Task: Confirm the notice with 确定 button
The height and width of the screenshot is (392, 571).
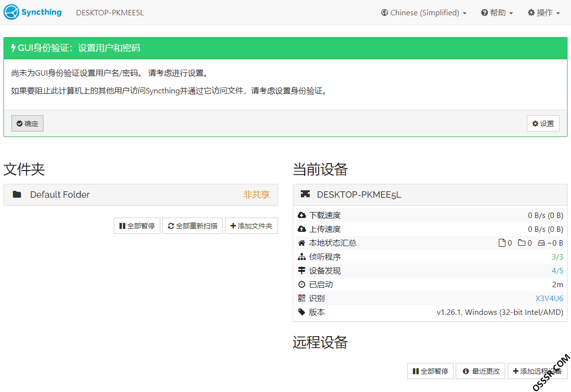Action: (x=27, y=124)
